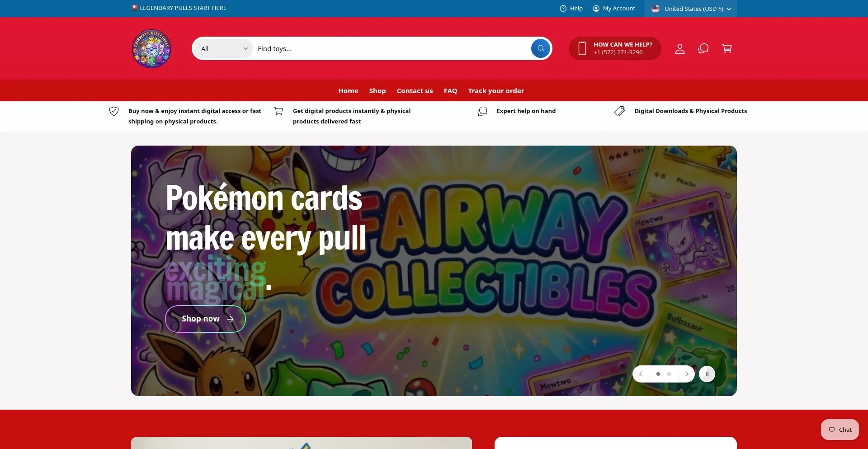
Task: Open the Contact us menu item
Action: click(415, 91)
